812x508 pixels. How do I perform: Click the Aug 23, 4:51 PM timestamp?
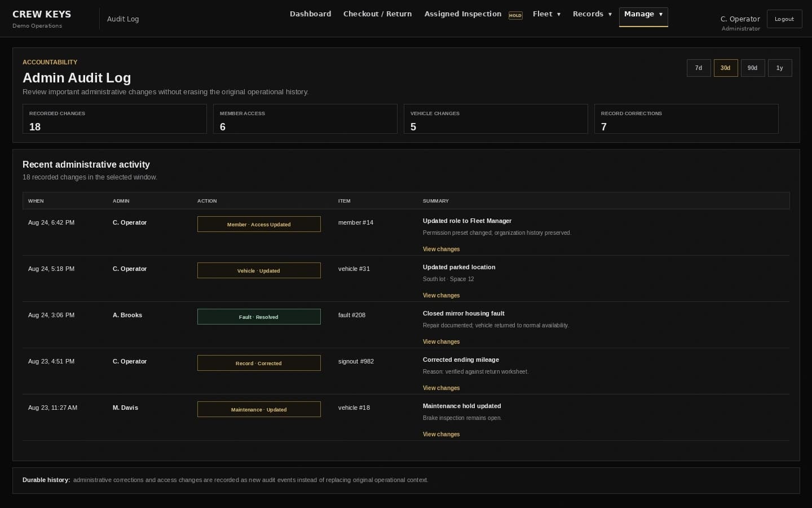click(x=51, y=361)
